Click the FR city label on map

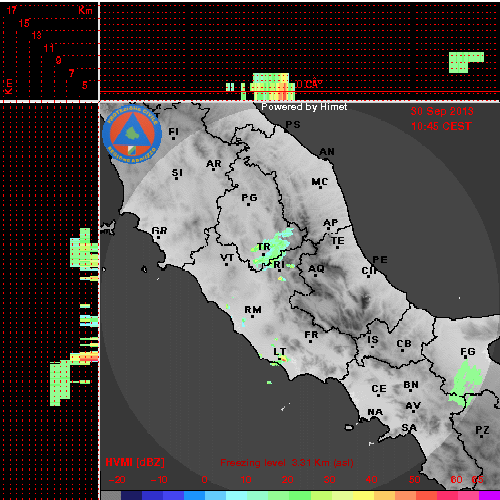tap(311, 335)
